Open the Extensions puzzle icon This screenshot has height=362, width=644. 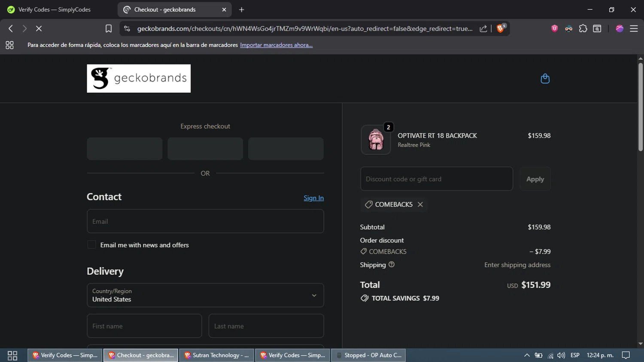[583, 28]
